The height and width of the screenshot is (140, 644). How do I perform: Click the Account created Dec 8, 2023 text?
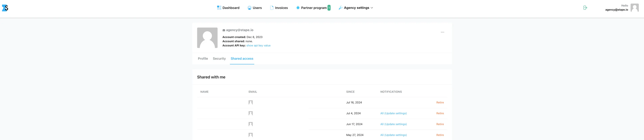click(243, 37)
